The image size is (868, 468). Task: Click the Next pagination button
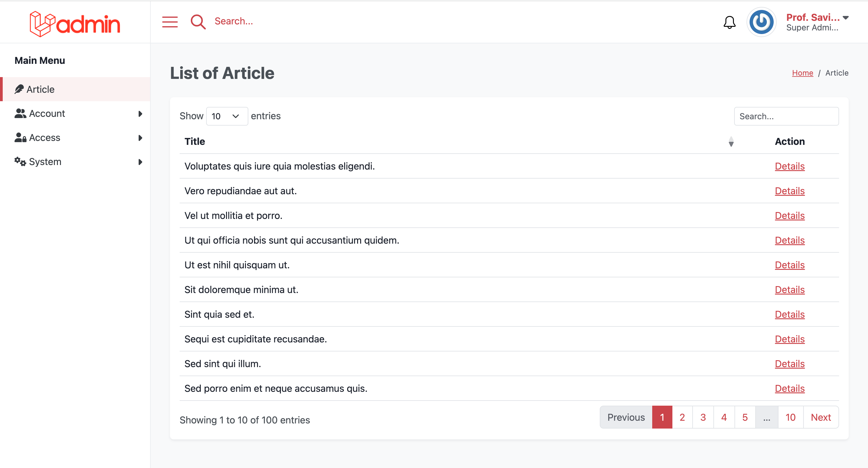[x=820, y=417]
